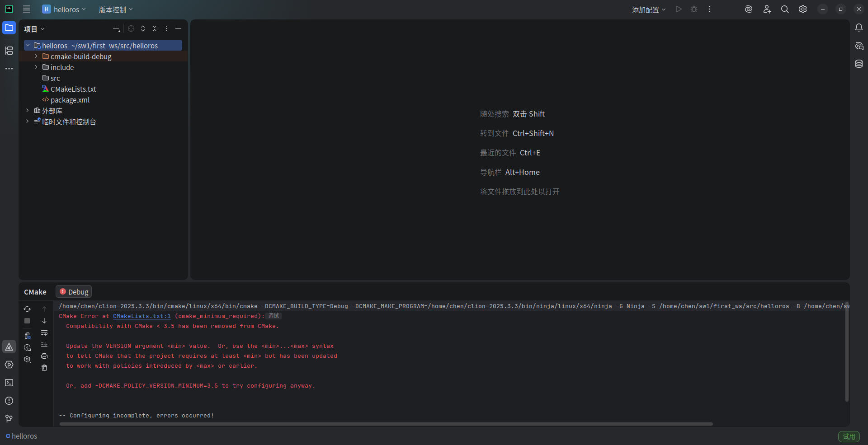868x445 pixels.
Task: Open the 项目 view mode dropdown
Action: (x=34, y=29)
